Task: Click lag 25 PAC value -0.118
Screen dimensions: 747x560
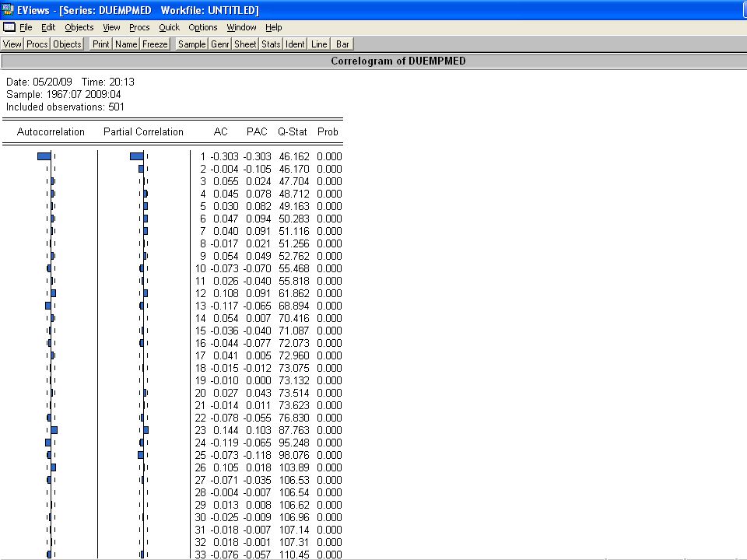Action: [257, 455]
